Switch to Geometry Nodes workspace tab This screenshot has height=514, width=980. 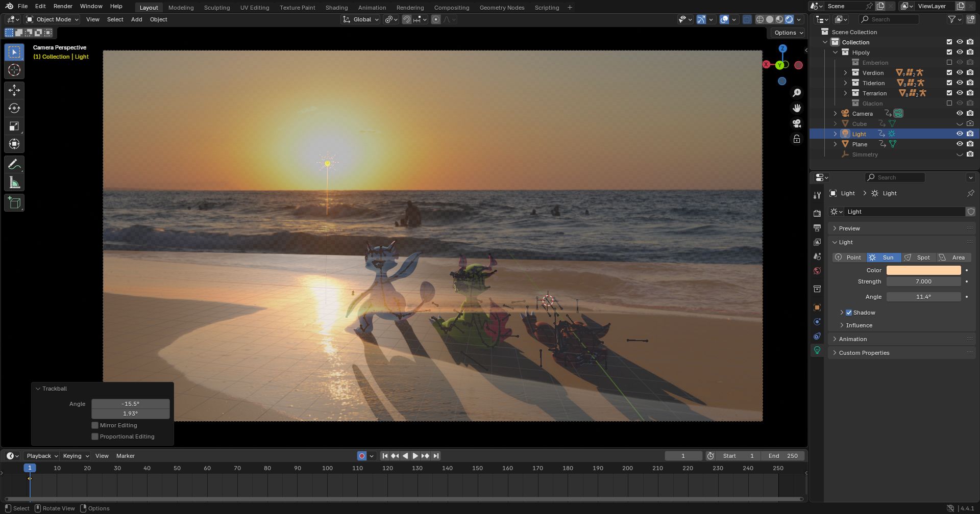tap(502, 8)
